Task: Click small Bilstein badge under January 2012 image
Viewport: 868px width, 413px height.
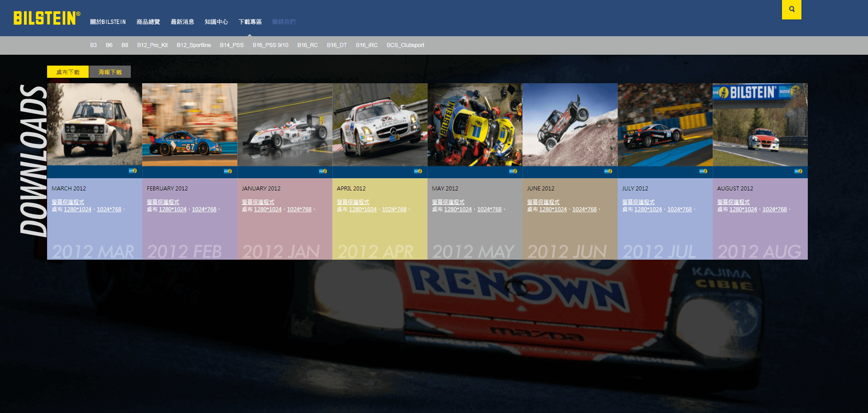Action: point(323,171)
